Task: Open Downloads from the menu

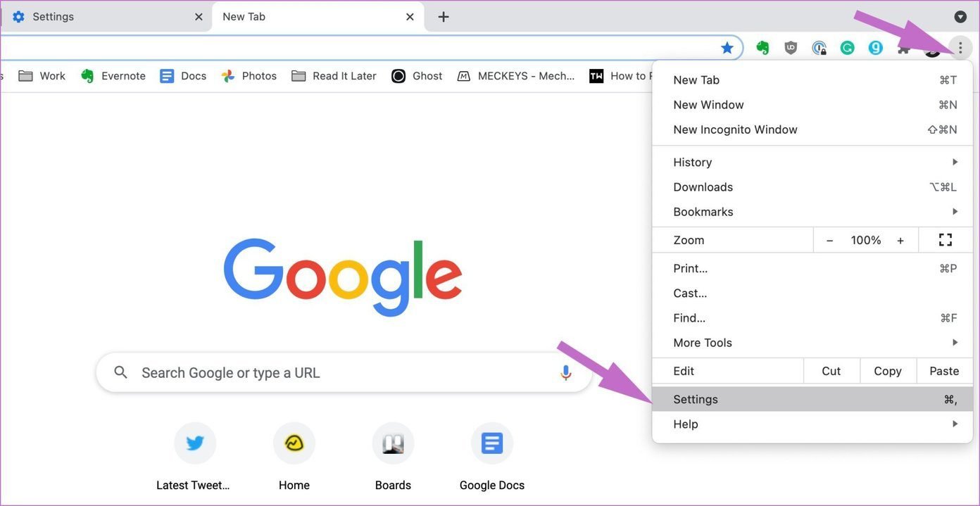Action: point(812,187)
